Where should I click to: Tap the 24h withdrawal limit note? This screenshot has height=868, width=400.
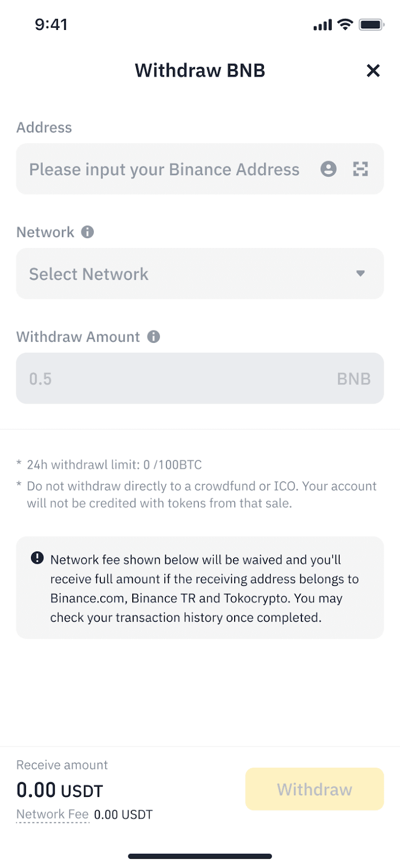(109, 465)
